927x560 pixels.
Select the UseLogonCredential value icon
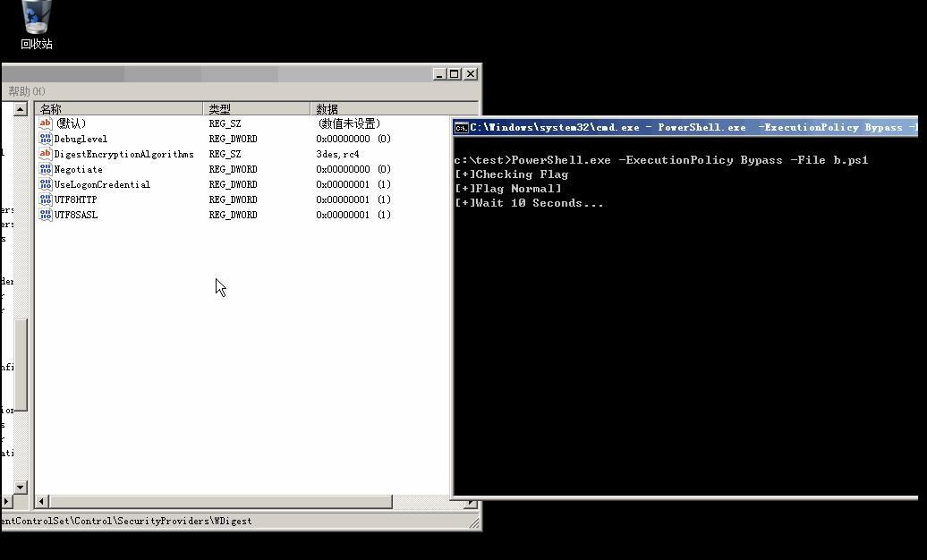pos(46,184)
